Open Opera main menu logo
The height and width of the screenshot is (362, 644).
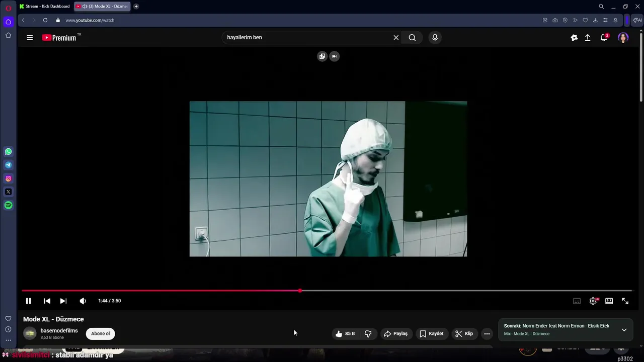tap(8, 8)
